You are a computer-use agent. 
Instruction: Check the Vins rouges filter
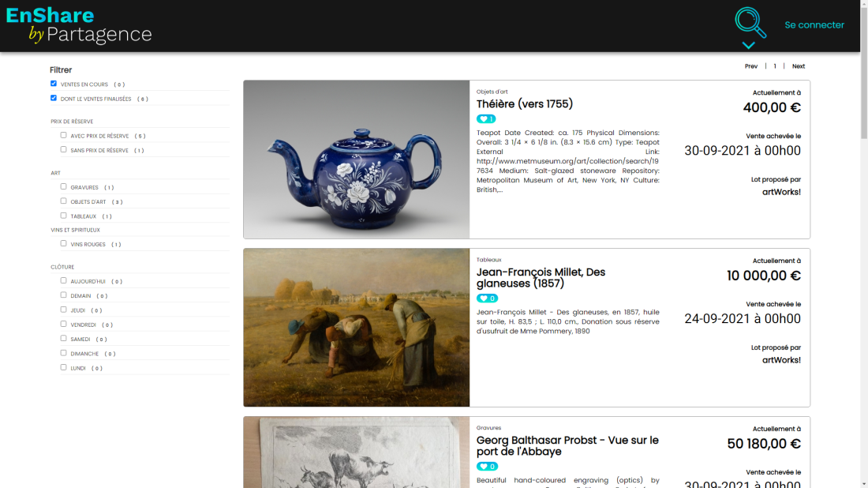tap(64, 244)
